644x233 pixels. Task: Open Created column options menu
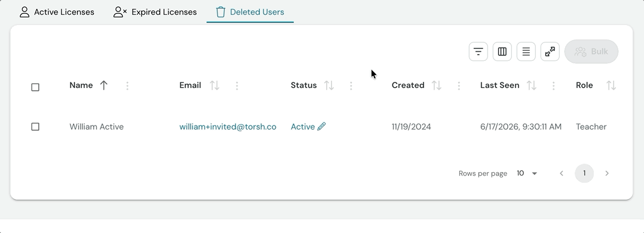tap(459, 85)
